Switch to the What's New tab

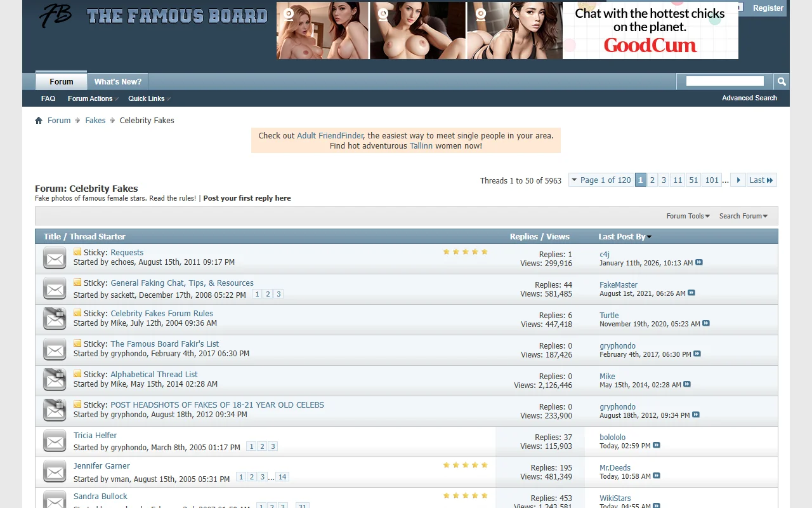[117, 81]
